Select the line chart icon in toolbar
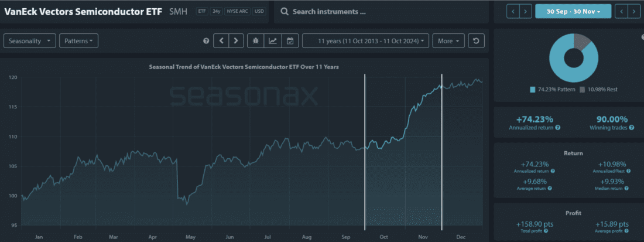Viewport: 644px width, 242px height. click(273, 40)
